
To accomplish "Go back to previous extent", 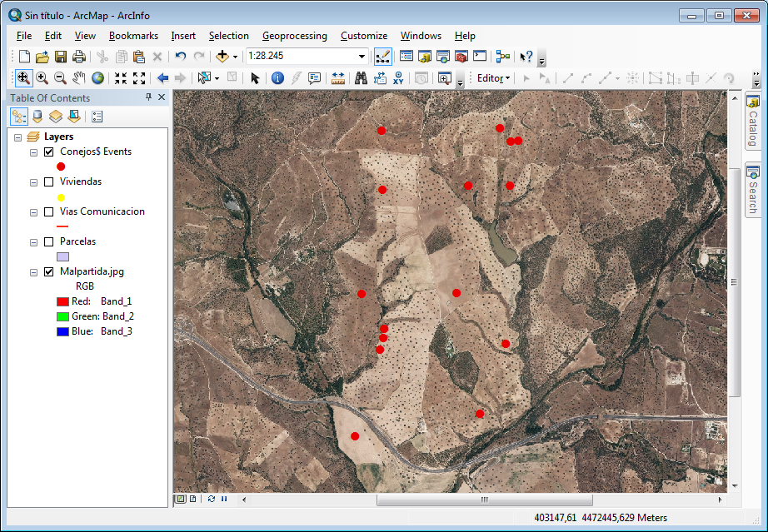I will click(162, 77).
